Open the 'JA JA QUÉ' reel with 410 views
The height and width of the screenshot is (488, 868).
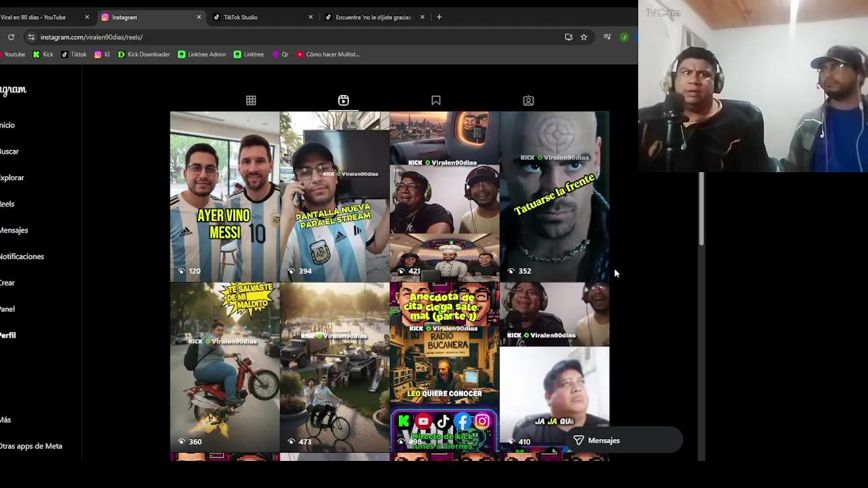[x=554, y=367]
